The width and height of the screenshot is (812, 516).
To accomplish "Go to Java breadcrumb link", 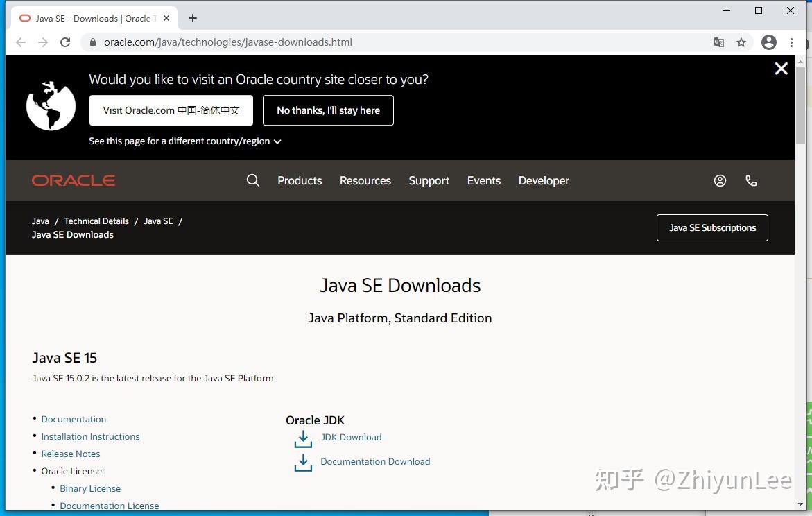I will point(40,221).
